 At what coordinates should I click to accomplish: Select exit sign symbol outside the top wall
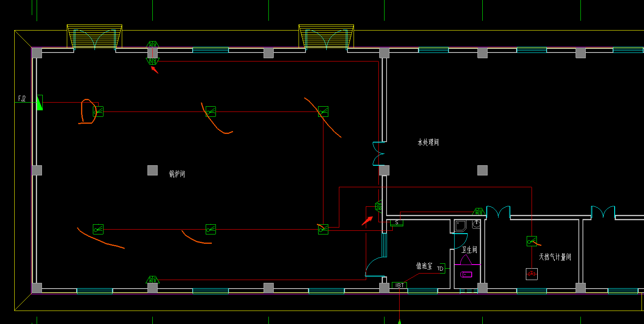pyautogui.click(x=152, y=44)
